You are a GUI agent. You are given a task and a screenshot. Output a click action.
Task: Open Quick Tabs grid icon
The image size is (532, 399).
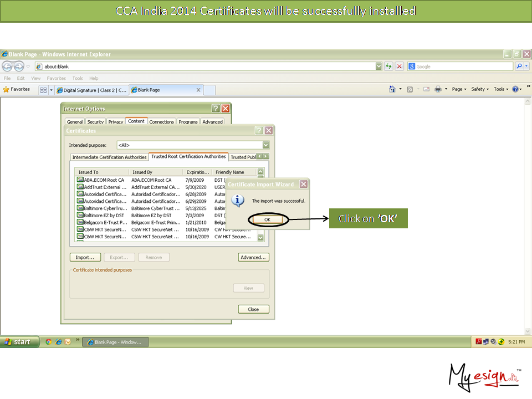(43, 90)
